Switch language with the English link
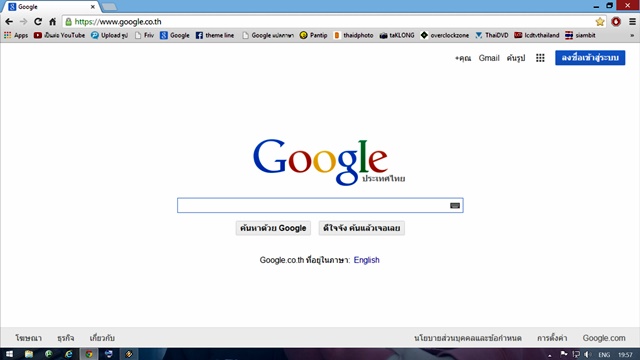This screenshot has height=360, width=640. coord(367,260)
